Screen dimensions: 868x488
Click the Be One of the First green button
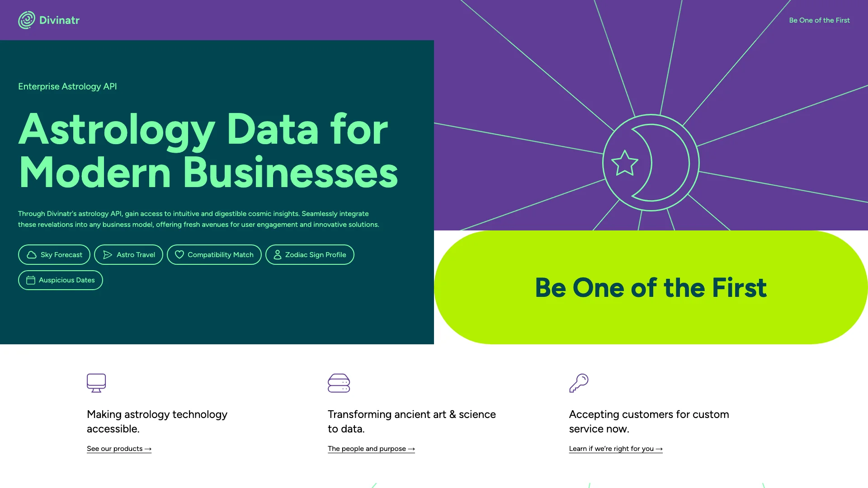[651, 287]
